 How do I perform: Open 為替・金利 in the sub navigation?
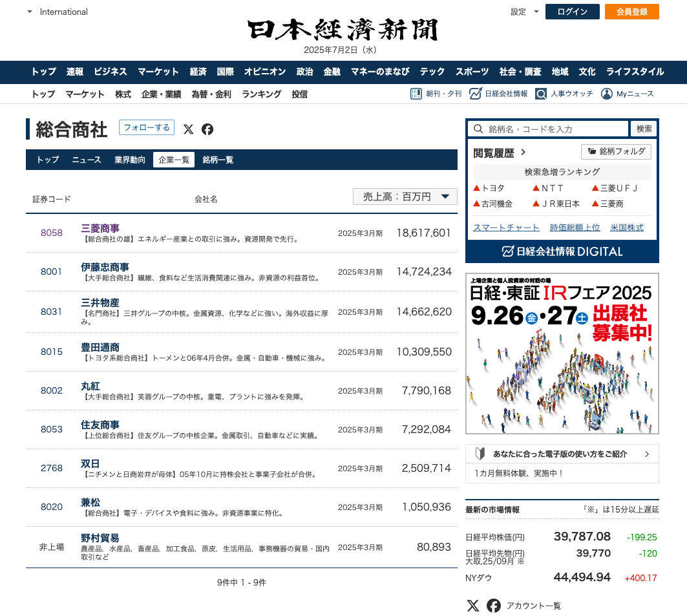click(211, 94)
